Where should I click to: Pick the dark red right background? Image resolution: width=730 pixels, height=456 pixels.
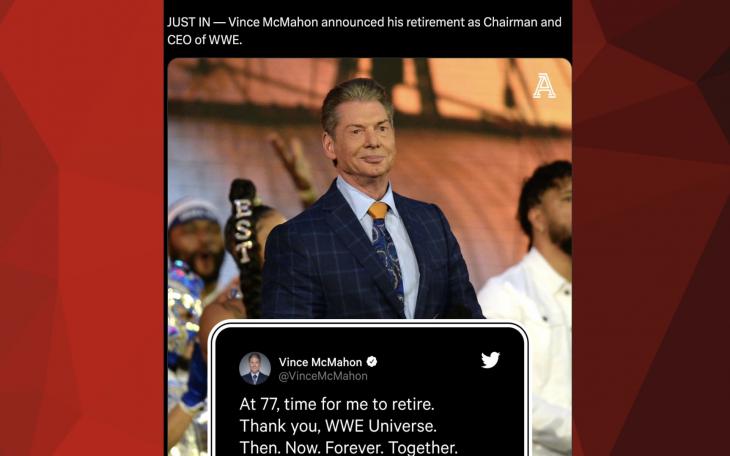pyautogui.click(x=651, y=228)
